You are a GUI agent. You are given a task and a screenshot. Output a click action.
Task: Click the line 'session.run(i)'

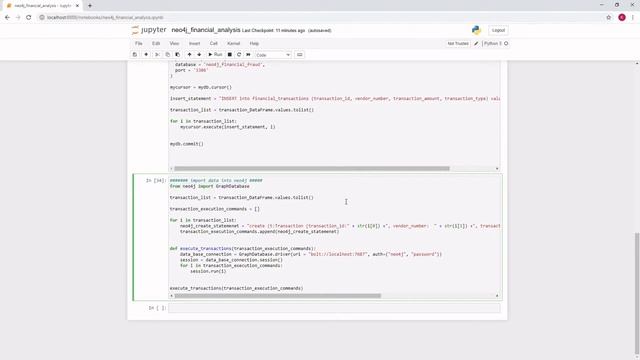tap(208, 271)
